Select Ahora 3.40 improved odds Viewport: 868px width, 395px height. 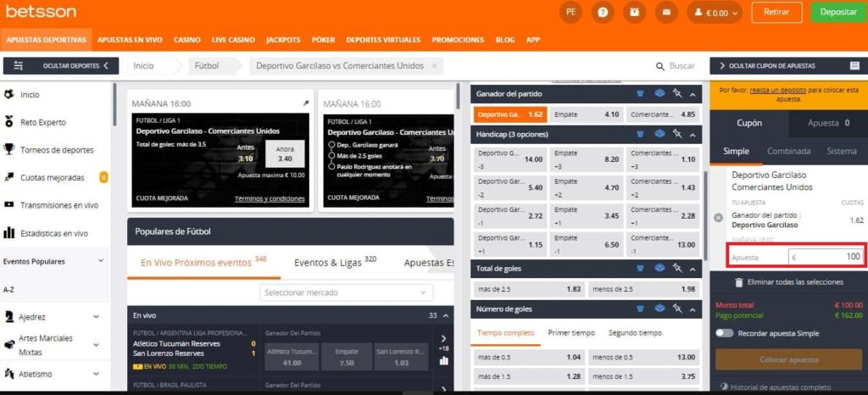coord(285,153)
